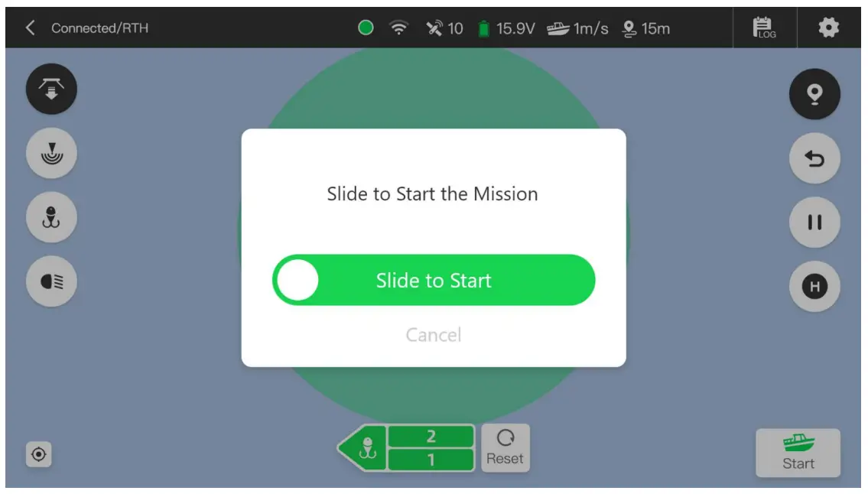The width and height of the screenshot is (868, 494).
Task: Open the sonar fish finder icon
Action: 51,154
